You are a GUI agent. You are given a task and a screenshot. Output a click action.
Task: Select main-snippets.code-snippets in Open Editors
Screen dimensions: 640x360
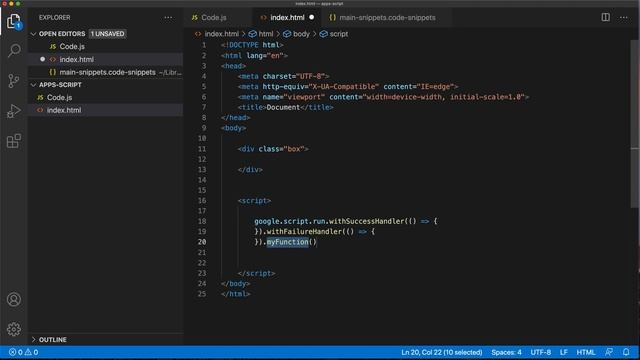(106, 72)
